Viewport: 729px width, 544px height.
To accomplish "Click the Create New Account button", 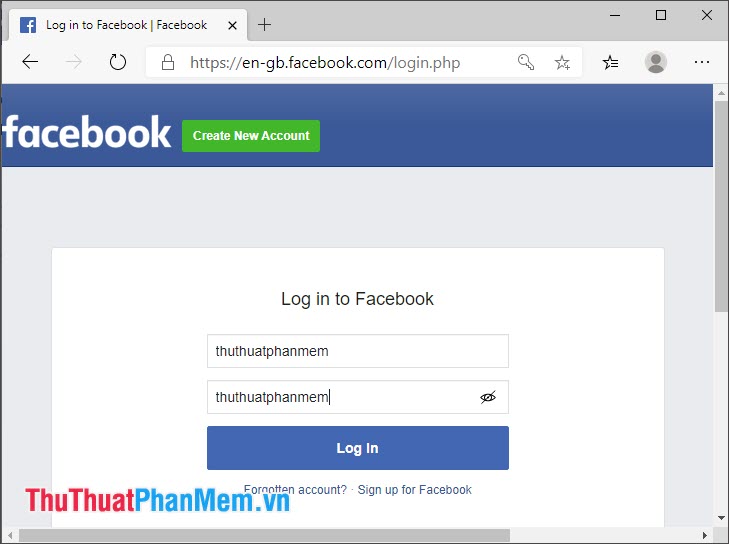I will click(x=251, y=136).
